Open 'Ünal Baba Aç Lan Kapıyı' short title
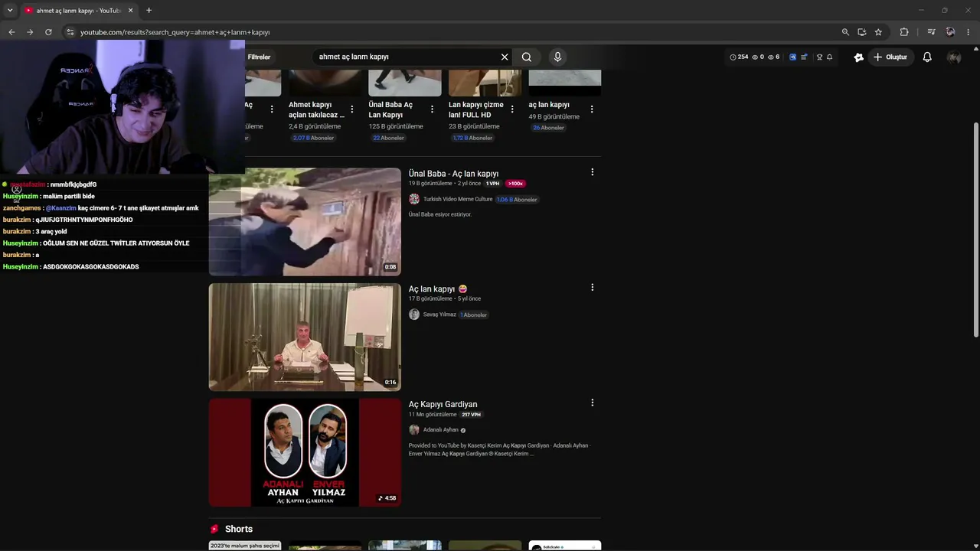 click(x=390, y=109)
